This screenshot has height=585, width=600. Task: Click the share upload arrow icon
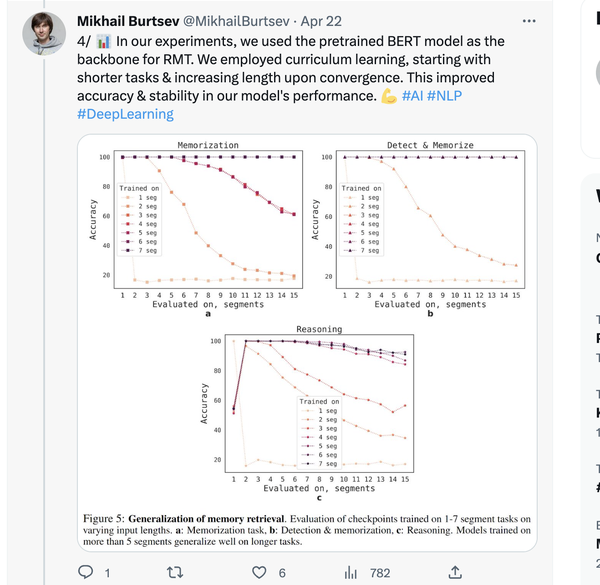(x=456, y=572)
